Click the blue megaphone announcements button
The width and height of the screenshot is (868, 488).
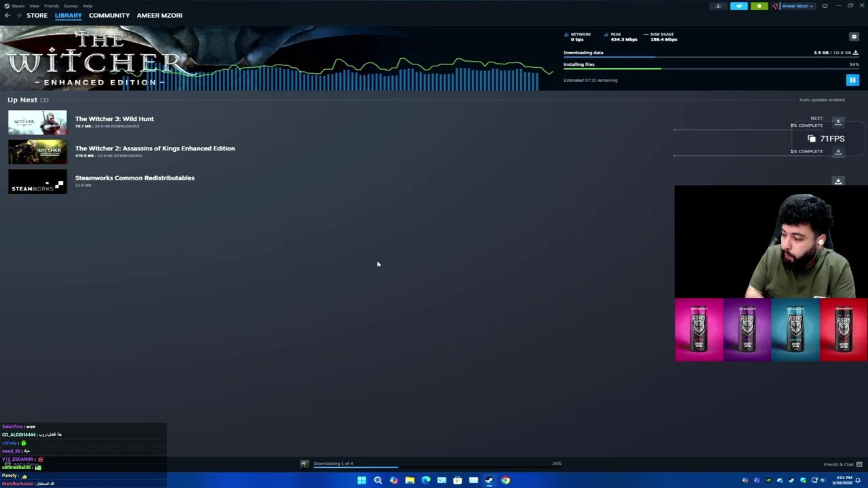pyautogui.click(x=738, y=6)
